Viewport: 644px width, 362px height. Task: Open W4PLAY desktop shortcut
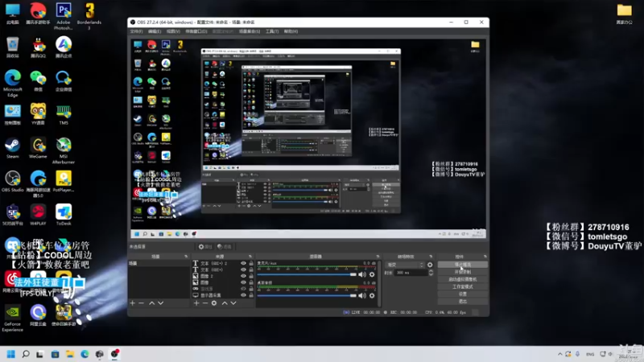38,215
